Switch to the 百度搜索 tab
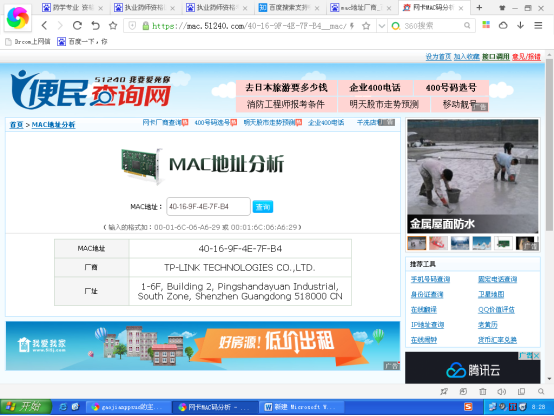The height and width of the screenshot is (416, 554). tap(289, 7)
